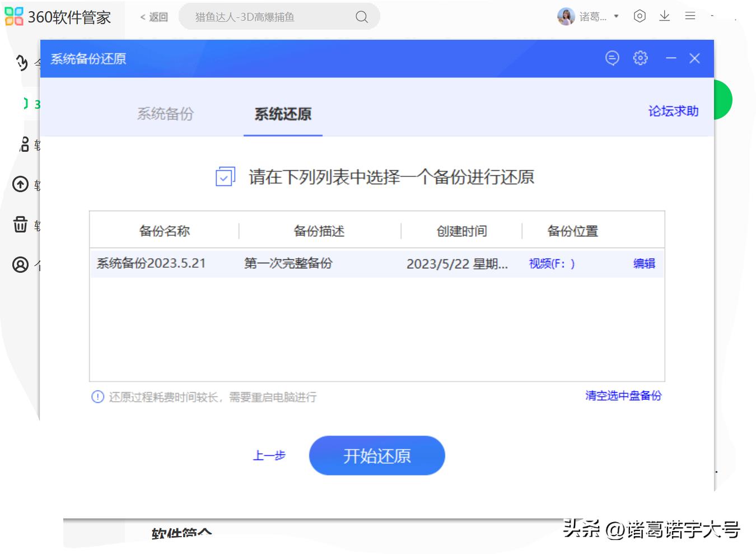Click the 上一步 button
This screenshot has height=554, width=756.
click(269, 456)
